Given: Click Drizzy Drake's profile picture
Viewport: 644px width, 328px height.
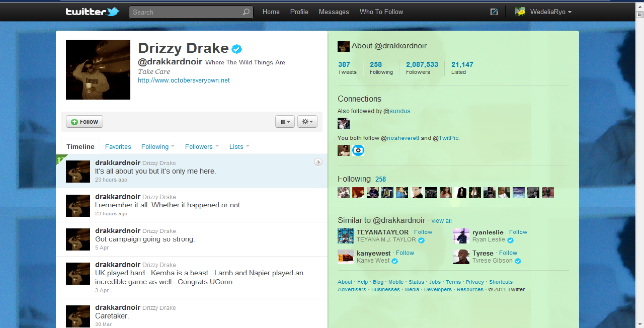Looking at the screenshot, I should tap(98, 69).
